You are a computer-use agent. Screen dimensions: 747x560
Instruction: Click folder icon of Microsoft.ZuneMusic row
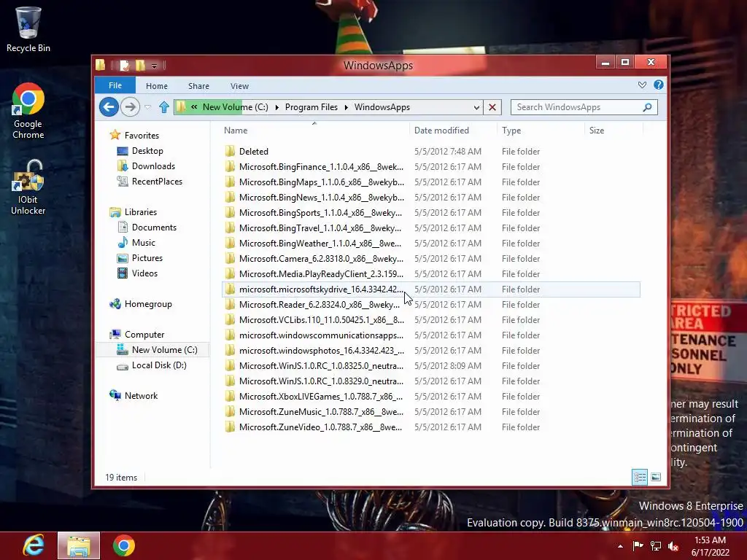click(230, 411)
